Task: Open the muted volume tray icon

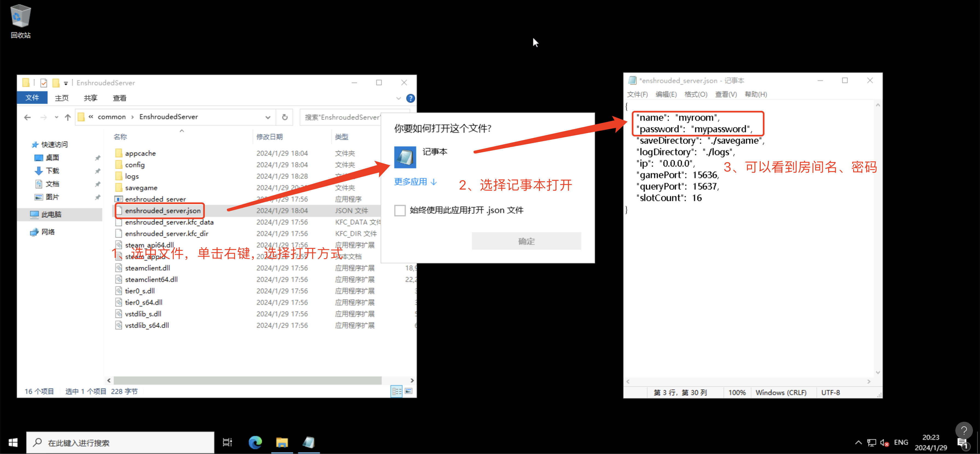Action: (885, 443)
